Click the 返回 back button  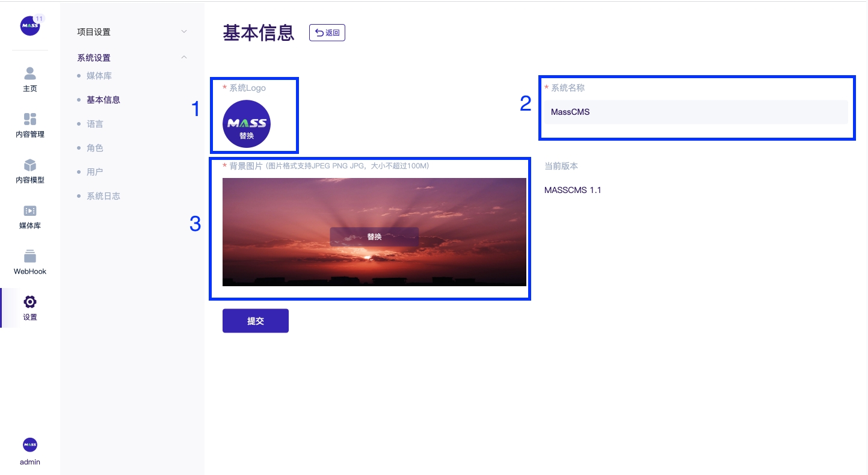point(327,33)
